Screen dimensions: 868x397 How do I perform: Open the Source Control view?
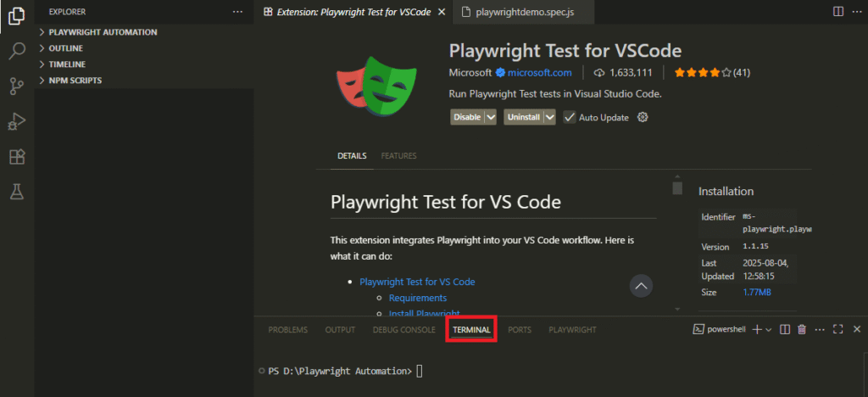[17, 86]
